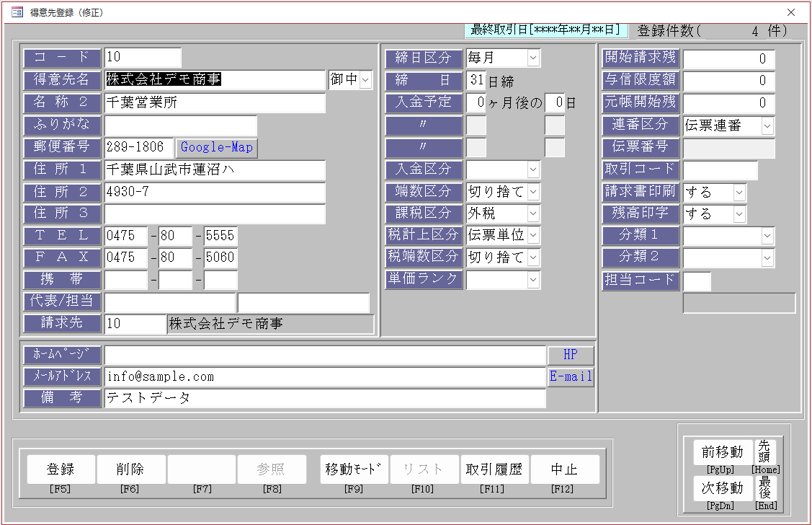Click the form icon in the title bar

17,12
